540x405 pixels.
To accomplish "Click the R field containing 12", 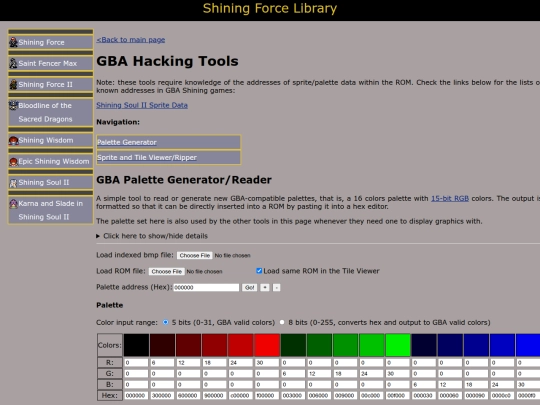I will [x=188, y=363].
